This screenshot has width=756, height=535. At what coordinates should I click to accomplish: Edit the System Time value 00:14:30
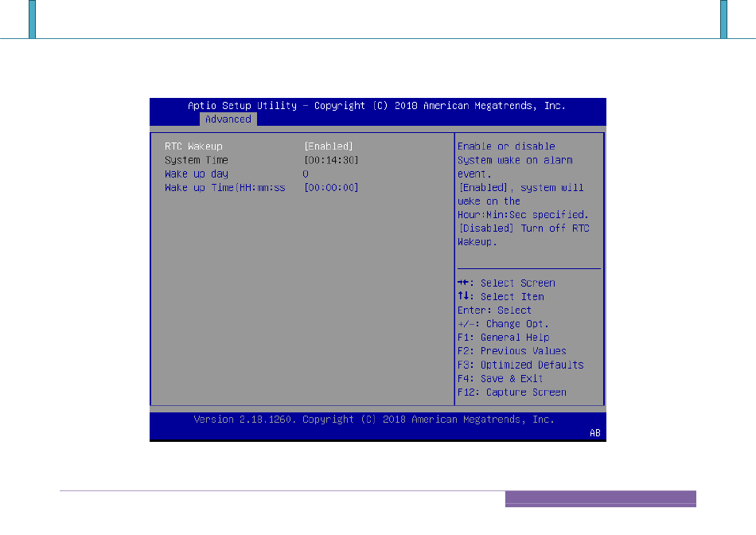[x=331, y=160]
